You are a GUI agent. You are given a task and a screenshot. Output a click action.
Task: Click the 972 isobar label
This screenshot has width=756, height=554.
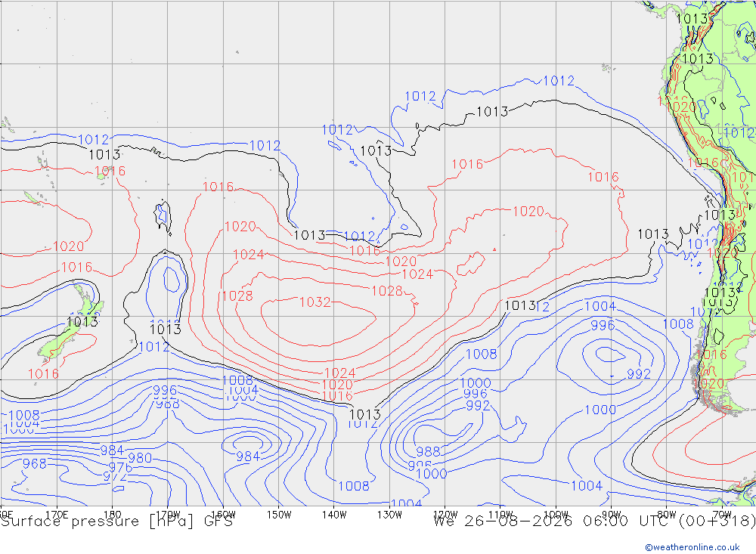pyautogui.click(x=115, y=476)
